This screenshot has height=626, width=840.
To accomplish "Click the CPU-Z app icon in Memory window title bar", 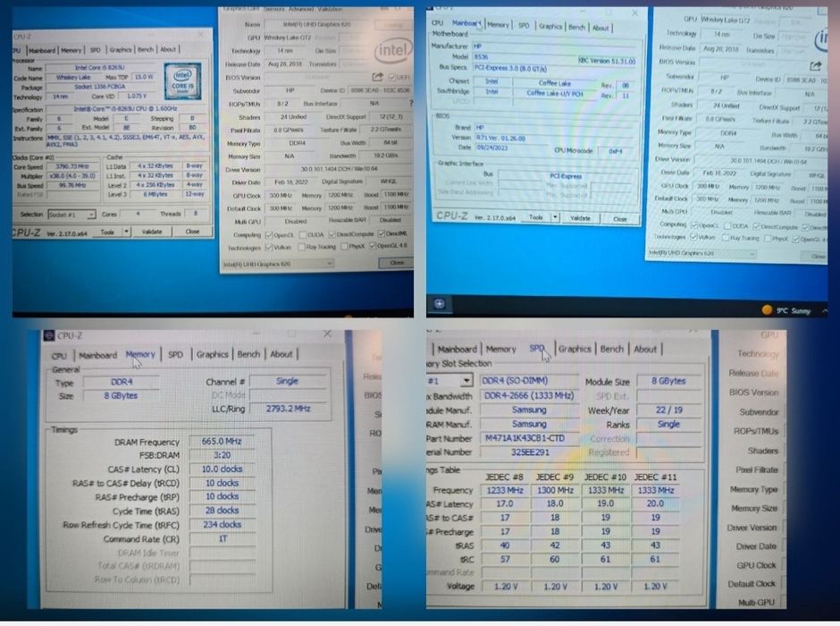I will pos(49,335).
